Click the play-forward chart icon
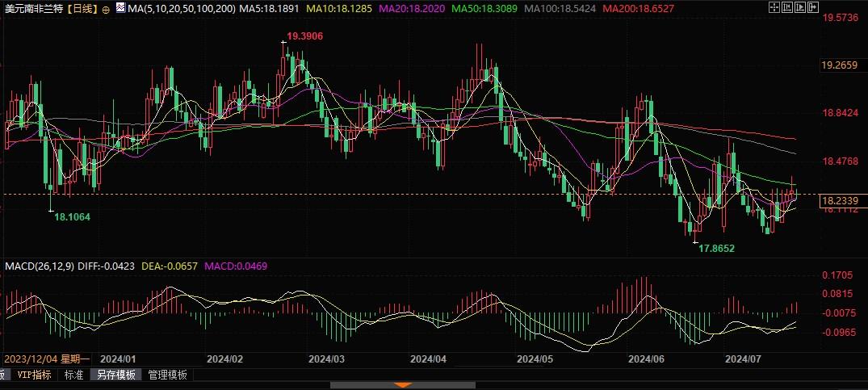The width and height of the screenshot is (868, 390). point(800,7)
